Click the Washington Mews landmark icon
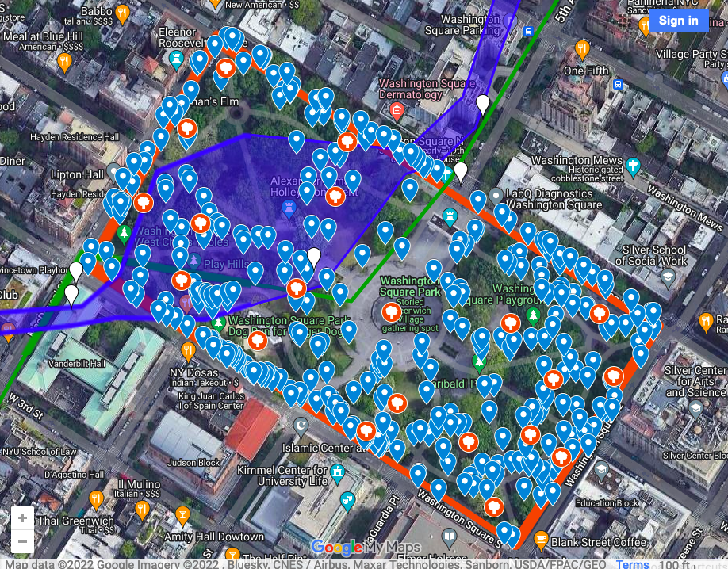The height and width of the screenshot is (569, 728). [633, 165]
